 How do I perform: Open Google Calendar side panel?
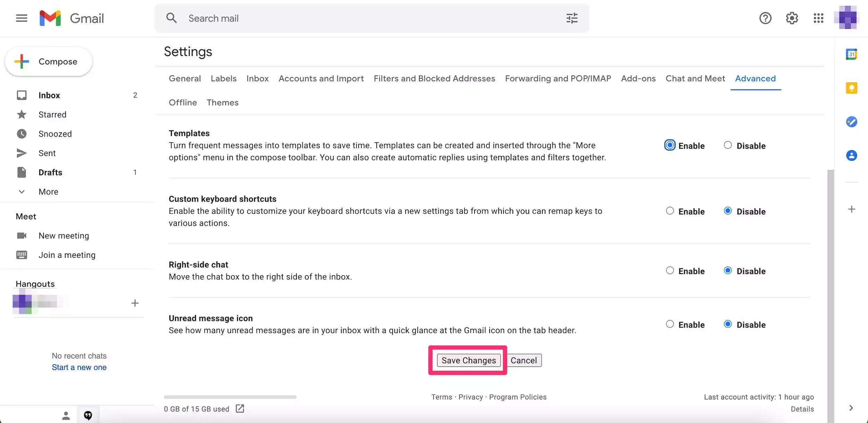coord(851,54)
